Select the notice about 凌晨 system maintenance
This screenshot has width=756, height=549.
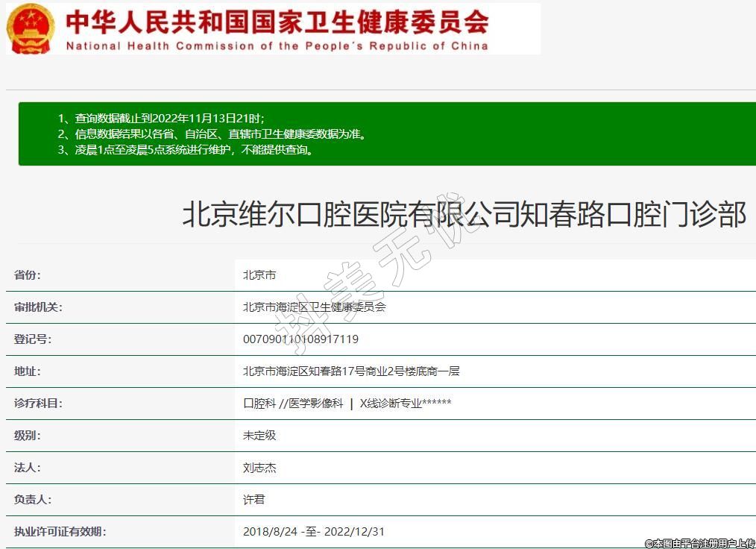click(x=185, y=150)
